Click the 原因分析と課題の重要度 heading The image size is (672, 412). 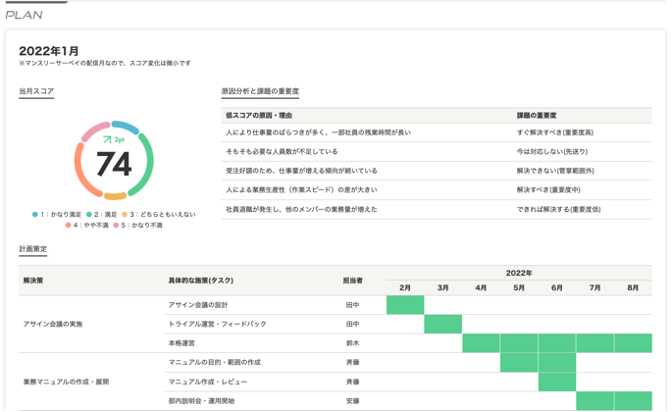tap(260, 91)
